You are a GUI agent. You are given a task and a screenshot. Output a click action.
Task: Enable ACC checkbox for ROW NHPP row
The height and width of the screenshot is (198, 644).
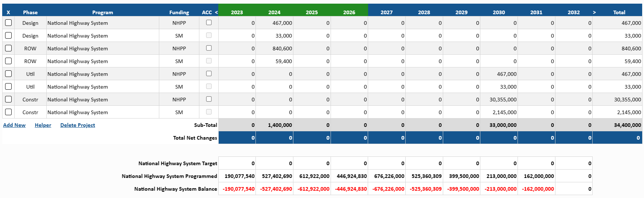209,48
